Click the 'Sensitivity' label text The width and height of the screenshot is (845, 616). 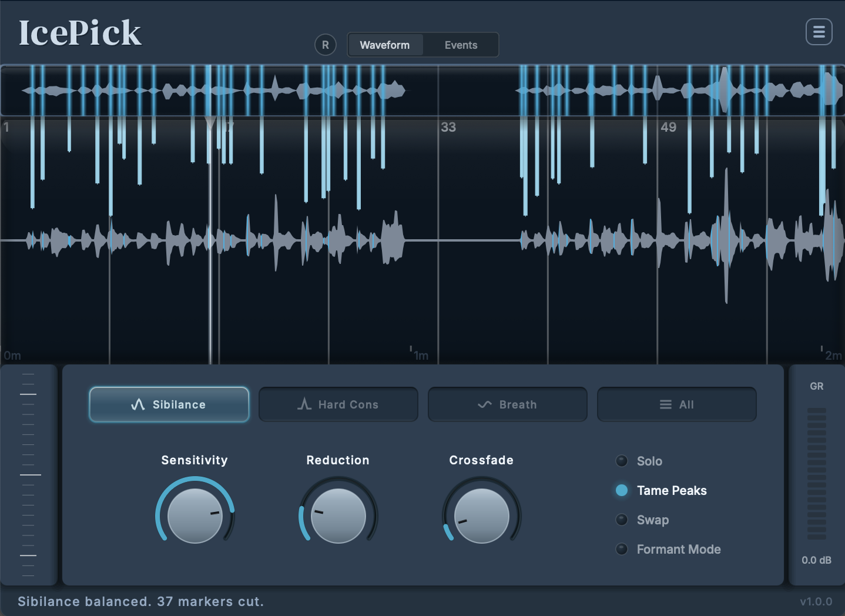point(195,460)
